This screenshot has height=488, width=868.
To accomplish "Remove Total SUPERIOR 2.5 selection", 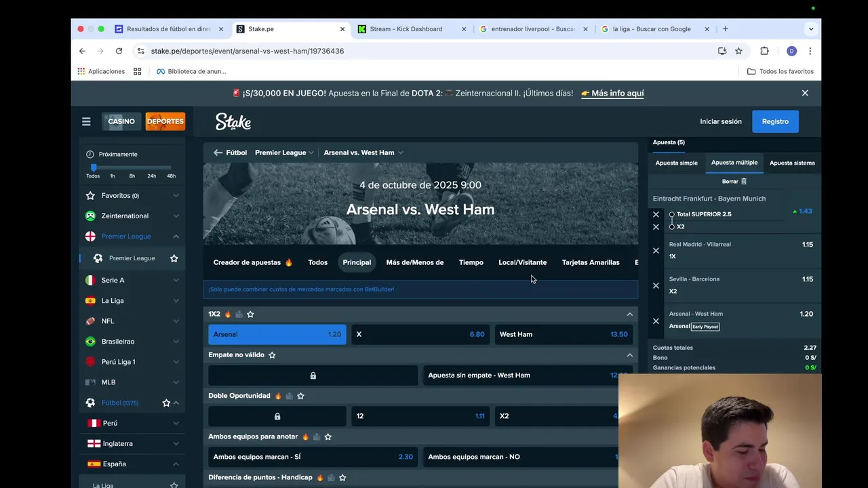I will [656, 214].
